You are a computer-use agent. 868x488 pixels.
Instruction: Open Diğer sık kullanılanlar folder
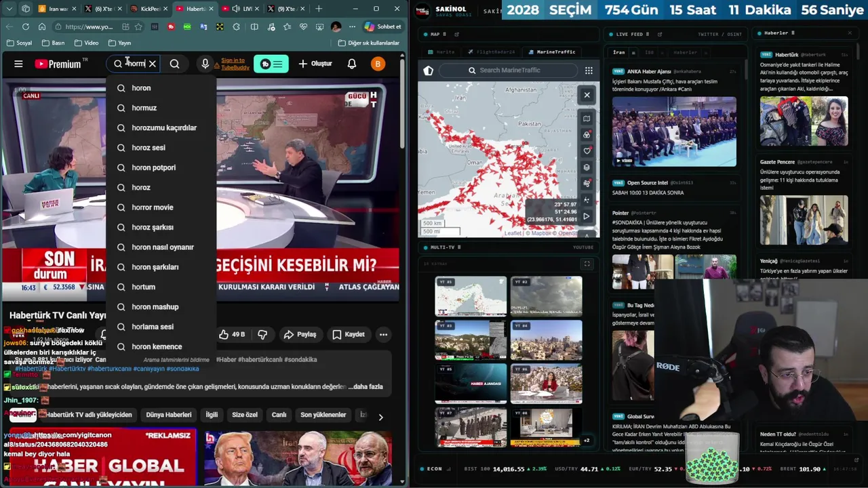(x=368, y=43)
